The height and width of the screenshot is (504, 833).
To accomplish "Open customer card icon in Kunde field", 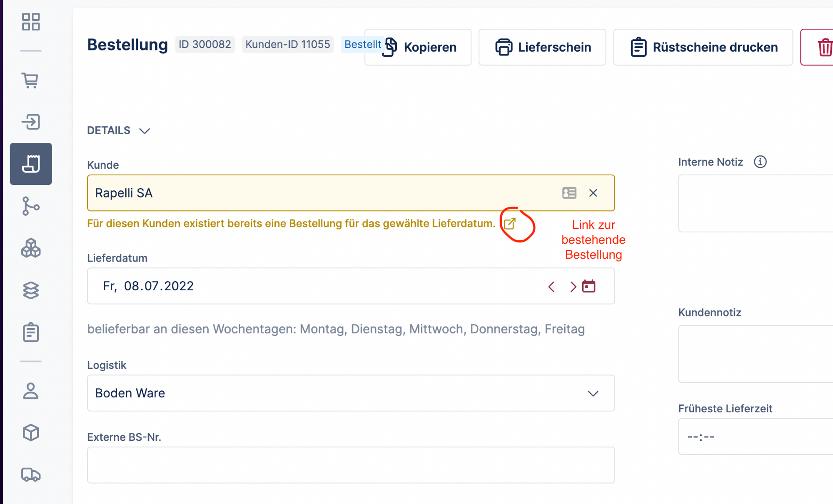I will pos(569,193).
